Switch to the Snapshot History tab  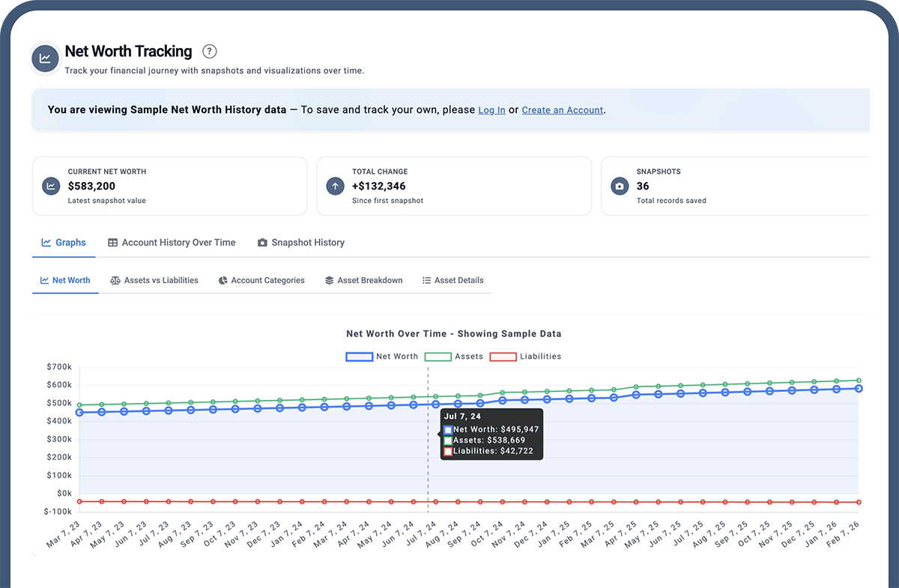(x=300, y=242)
